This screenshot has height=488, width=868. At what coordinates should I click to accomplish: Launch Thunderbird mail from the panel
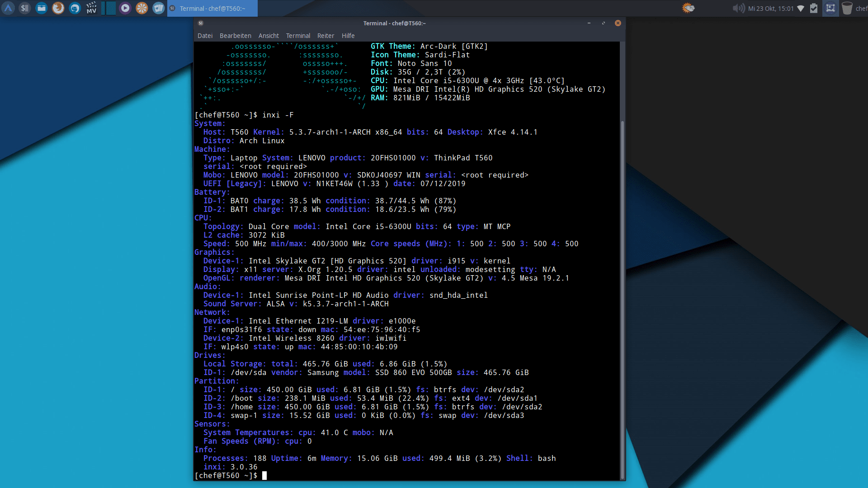pyautogui.click(x=75, y=8)
